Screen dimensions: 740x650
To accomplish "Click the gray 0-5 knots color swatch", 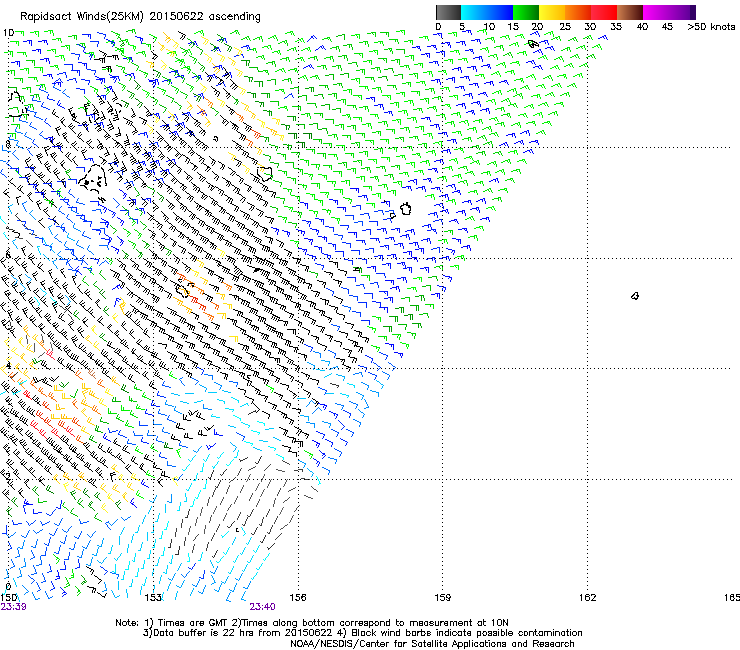I will tap(448, 12).
